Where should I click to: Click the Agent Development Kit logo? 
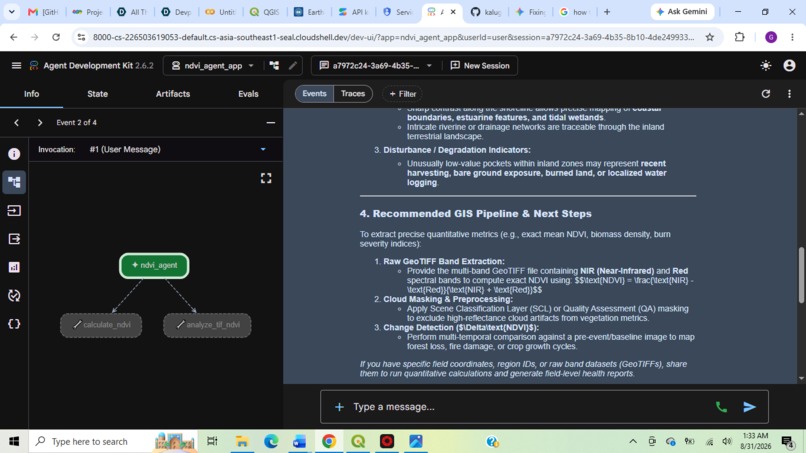click(34, 65)
